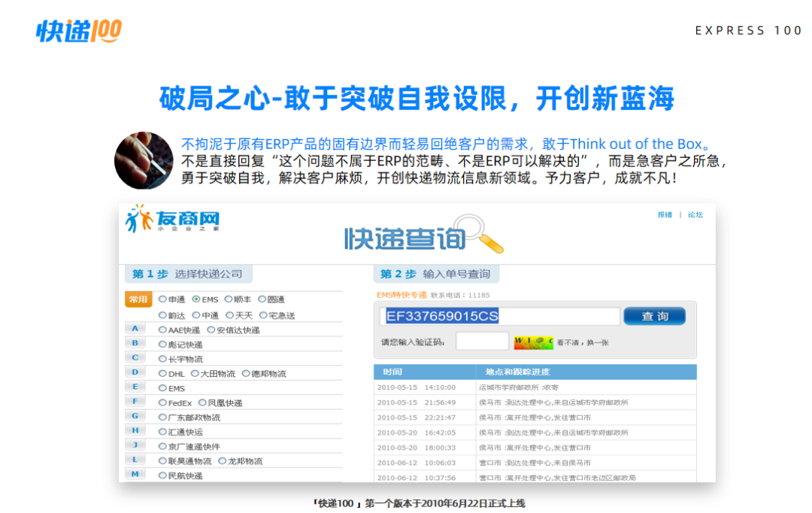Click the timestamp 2010-05-20 16:42:05
812x513 pixels.
coord(417,433)
